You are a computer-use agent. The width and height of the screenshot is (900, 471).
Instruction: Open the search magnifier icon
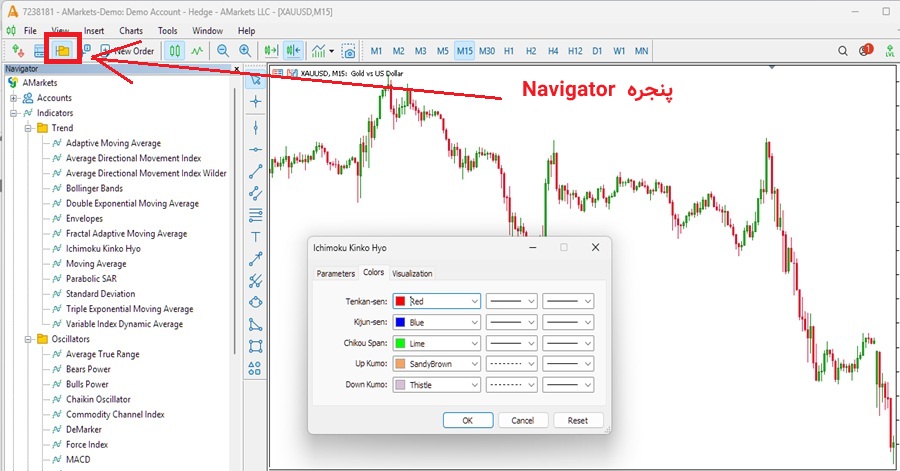tap(843, 51)
